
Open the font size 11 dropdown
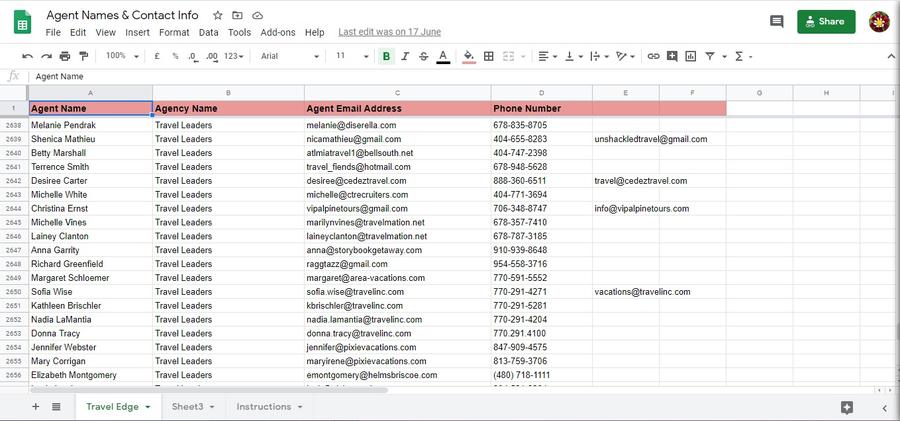tap(352, 56)
